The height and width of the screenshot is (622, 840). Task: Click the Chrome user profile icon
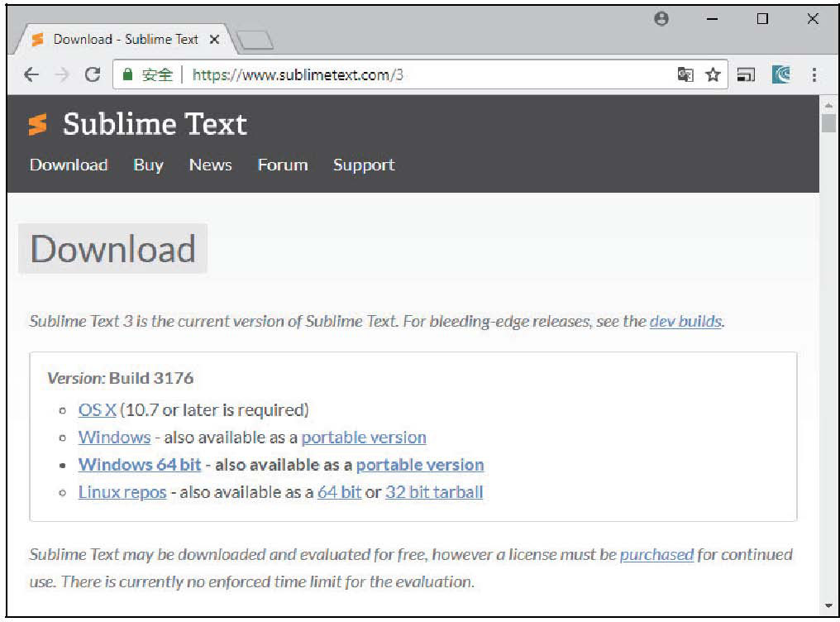pos(661,19)
